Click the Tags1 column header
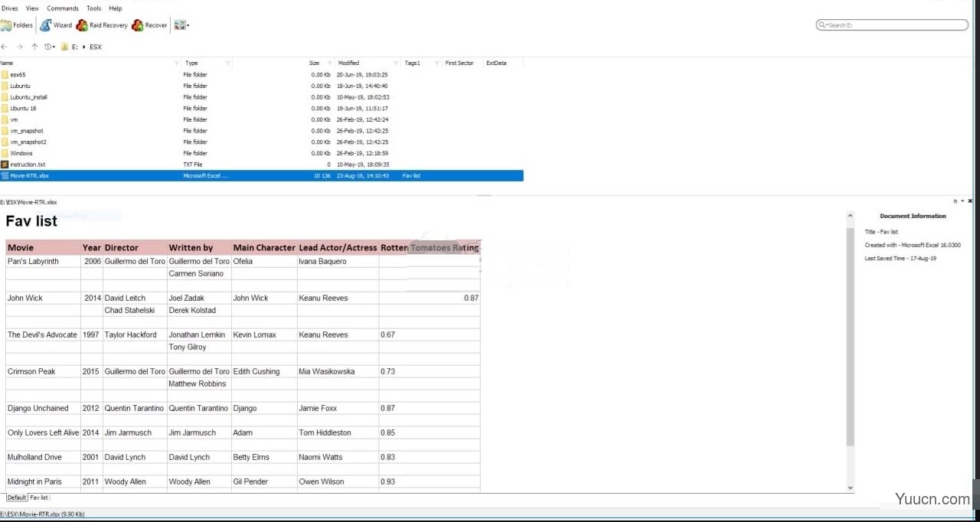980x522 pixels. (x=412, y=63)
